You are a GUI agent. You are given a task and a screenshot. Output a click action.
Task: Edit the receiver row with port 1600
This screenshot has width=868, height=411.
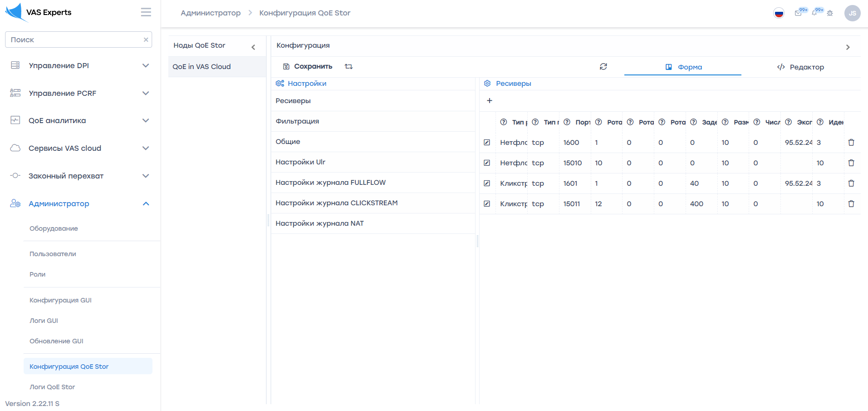(487, 143)
